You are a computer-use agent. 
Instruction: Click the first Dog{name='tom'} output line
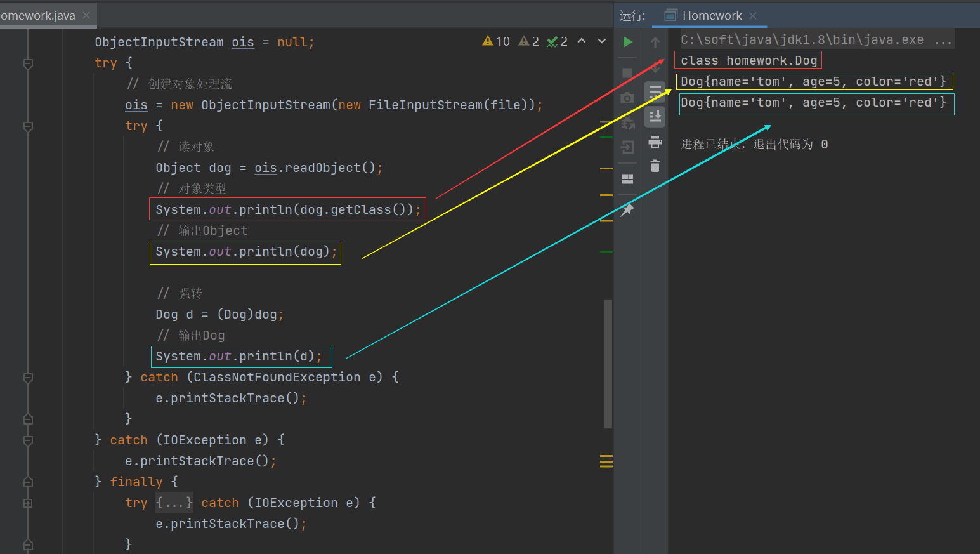813,81
